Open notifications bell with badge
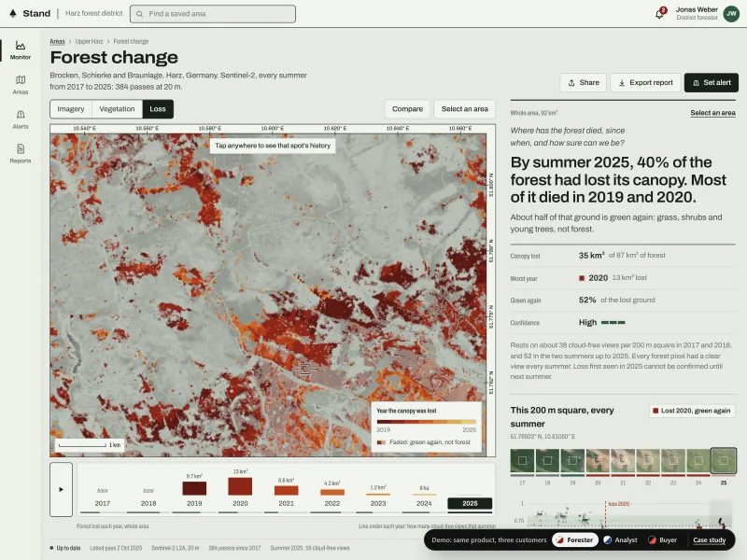Screen dimensions: 747x560 tap(660, 13)
